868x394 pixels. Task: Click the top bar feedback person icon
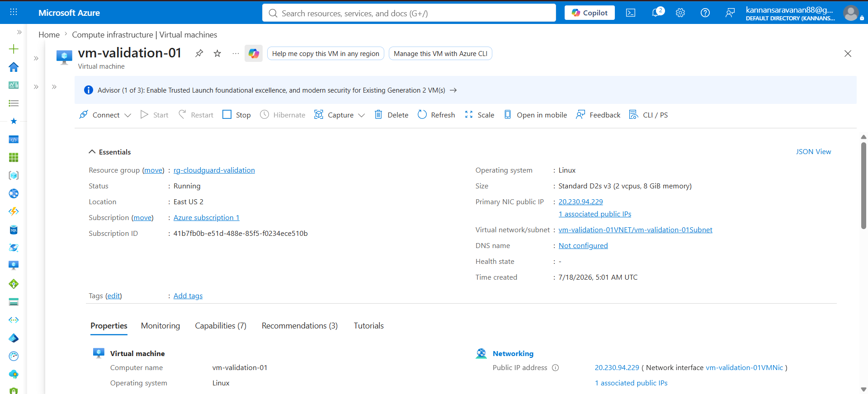pos(730,13)
